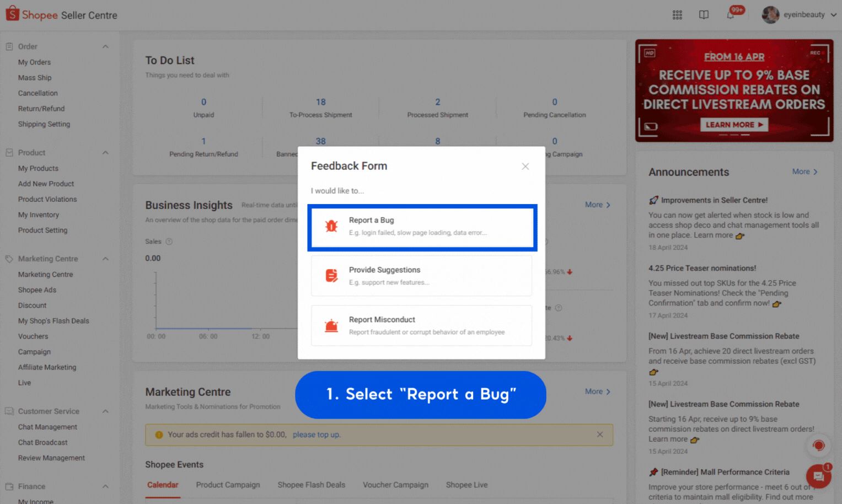Click the Shopee Seller Centre logo

[61, 14]
